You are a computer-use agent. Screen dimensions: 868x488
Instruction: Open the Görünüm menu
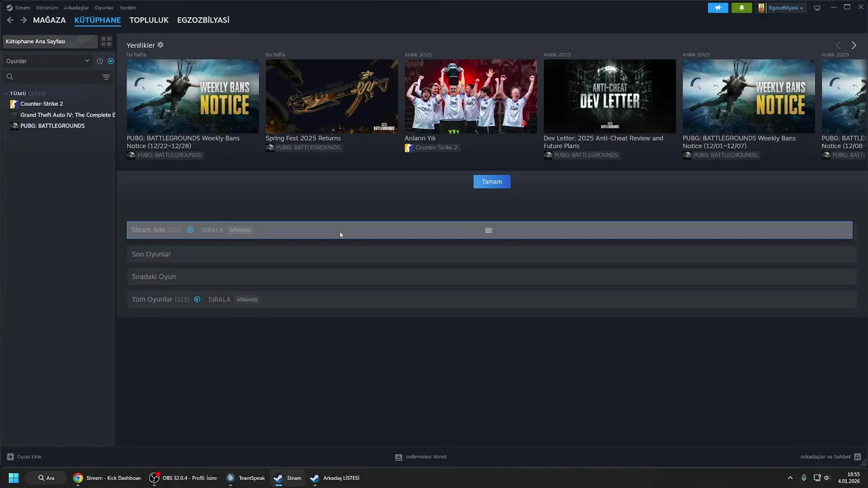tap(46, 7)
